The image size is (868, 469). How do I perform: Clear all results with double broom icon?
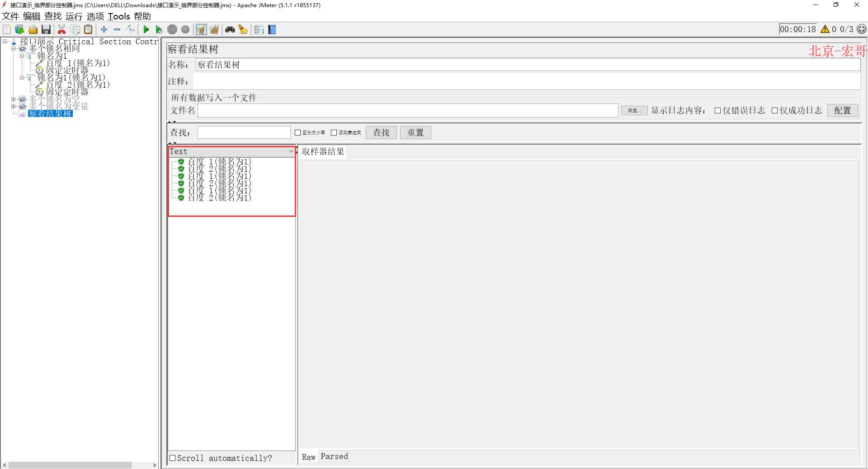point(214,29)
